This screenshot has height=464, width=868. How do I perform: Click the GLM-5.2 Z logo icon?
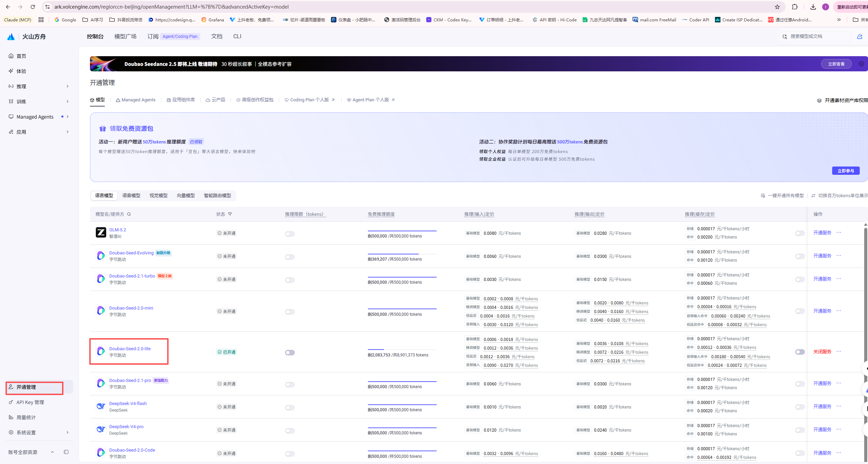101,233
